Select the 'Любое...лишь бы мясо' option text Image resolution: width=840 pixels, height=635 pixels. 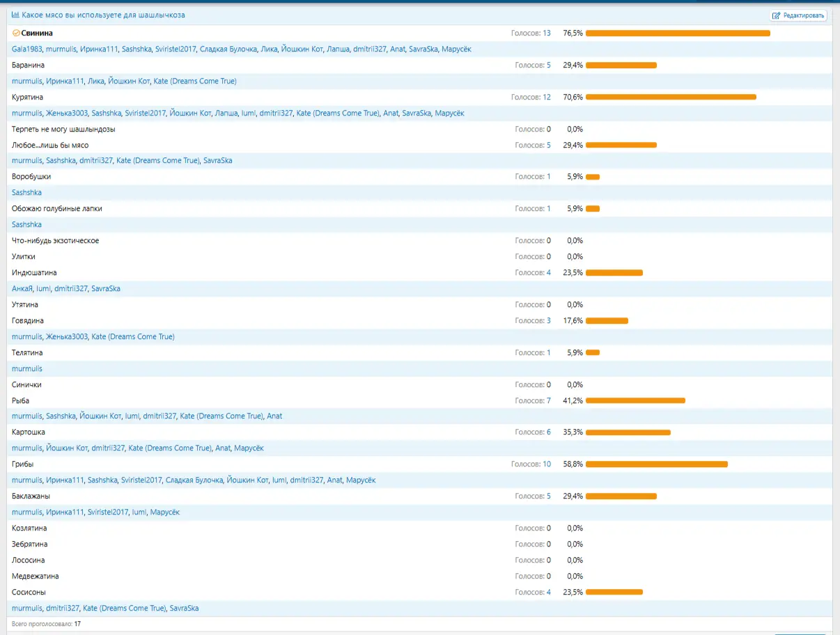tap(50, 145)
